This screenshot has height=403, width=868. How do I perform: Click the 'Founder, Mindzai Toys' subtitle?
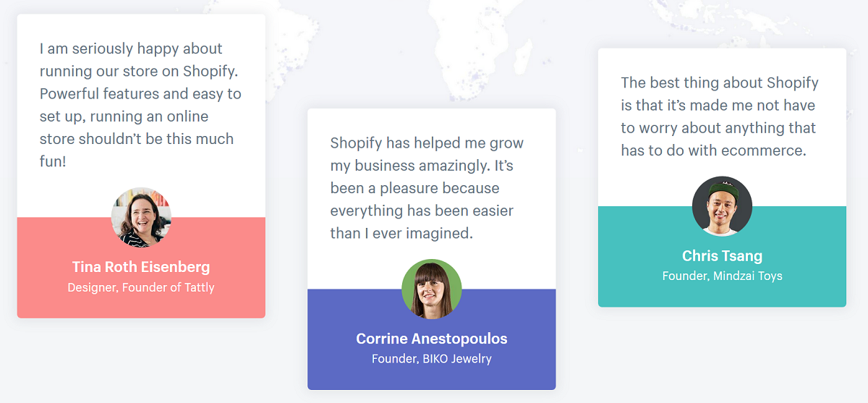[722, 276]
